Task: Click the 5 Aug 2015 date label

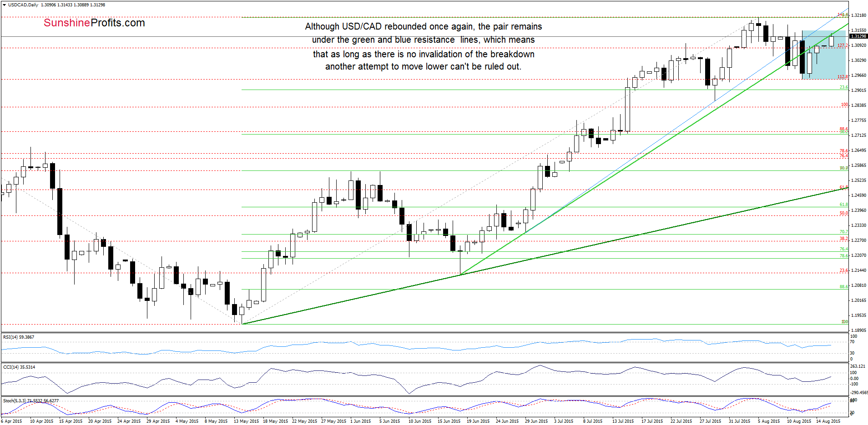Action: coord(769,421)
